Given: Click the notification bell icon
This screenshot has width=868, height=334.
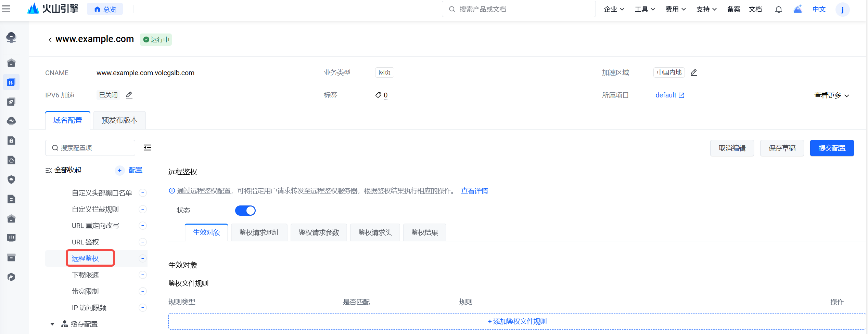Looking at the screenshot, I should click(x=778, y=9).
